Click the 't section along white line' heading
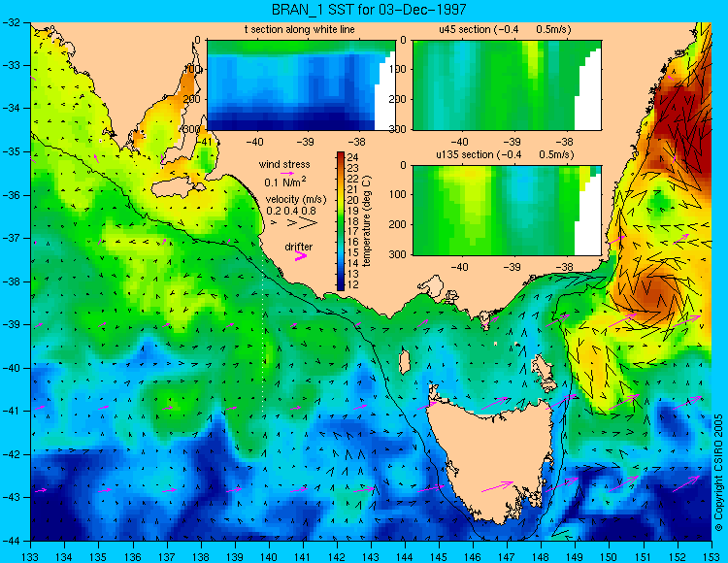Image resolution: width=728 pixels, height=563 pixels. (x=300, y=30)
